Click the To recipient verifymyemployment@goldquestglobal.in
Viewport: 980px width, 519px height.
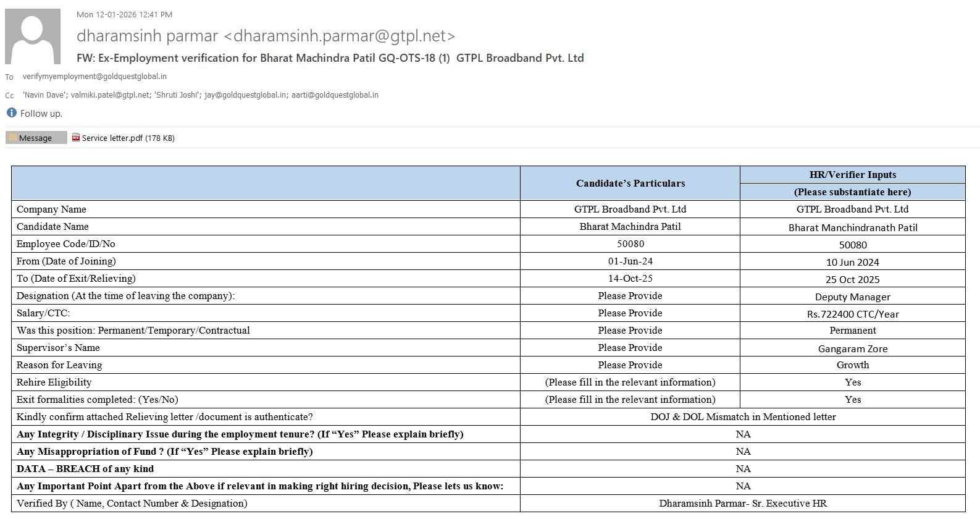94,77
